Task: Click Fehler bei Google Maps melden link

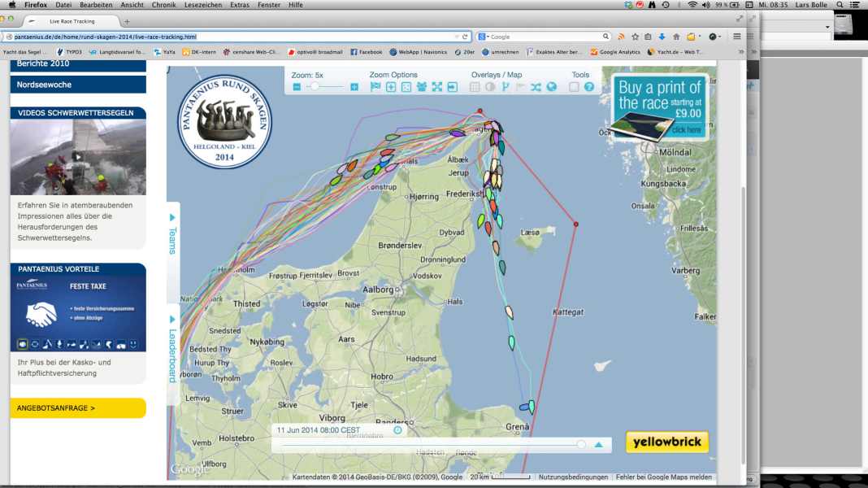Action: coord(664,477)
